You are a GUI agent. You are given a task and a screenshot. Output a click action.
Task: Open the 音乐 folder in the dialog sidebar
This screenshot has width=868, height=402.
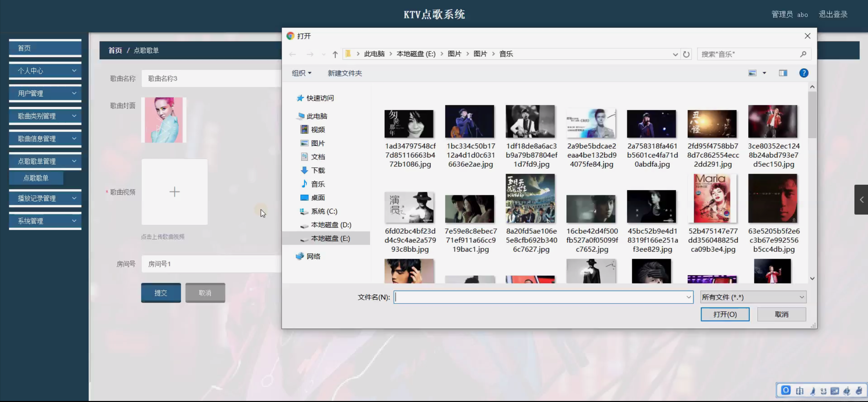[x=318, y=184]
